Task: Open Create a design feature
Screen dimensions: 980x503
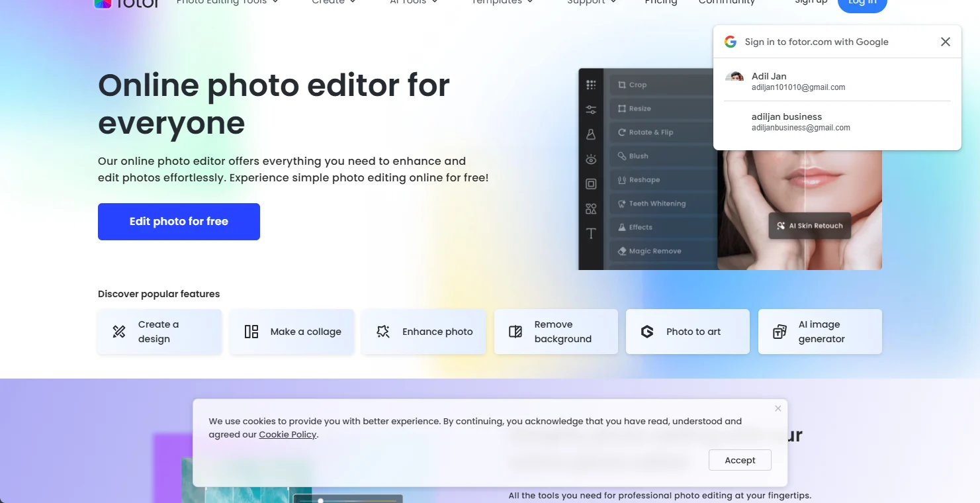Action: 159,332
